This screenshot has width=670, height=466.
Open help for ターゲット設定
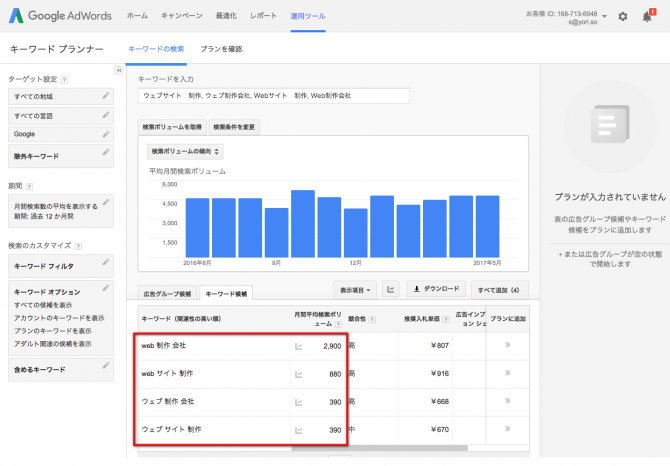64,80
